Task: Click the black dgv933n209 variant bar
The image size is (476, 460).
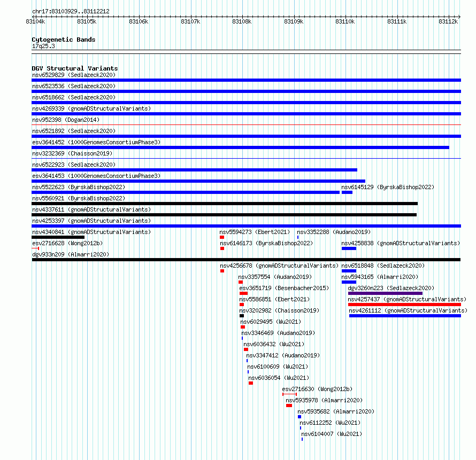Action: click(246, 260)
